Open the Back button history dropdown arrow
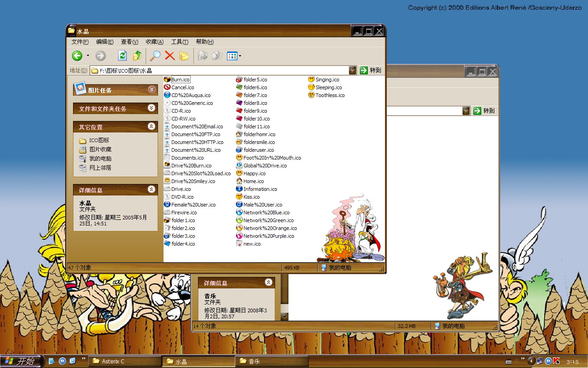 [x=88, y=56]
